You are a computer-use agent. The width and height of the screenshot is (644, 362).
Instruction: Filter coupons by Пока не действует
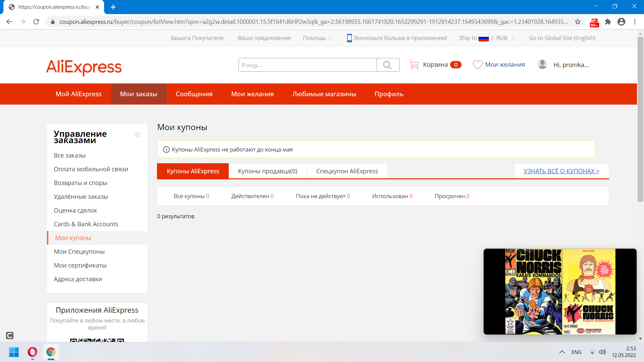coord(323,196)
